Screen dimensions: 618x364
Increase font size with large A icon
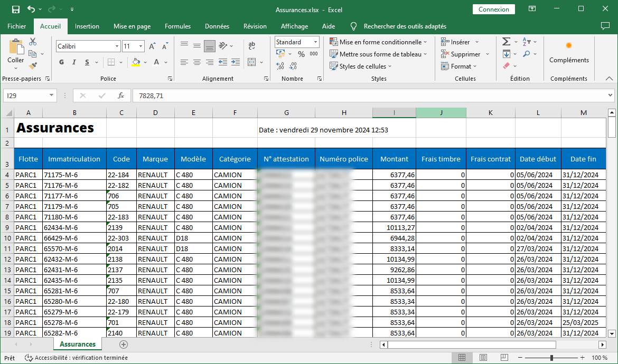[x=152, y=46]
